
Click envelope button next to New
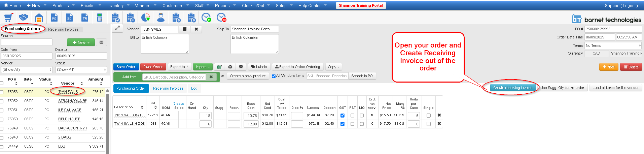[x=101, y=42]
